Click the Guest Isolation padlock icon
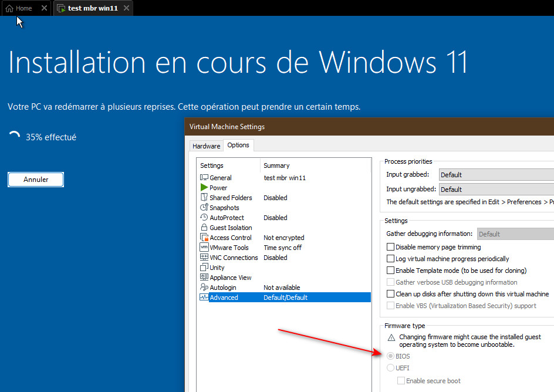 click(204, 227)
